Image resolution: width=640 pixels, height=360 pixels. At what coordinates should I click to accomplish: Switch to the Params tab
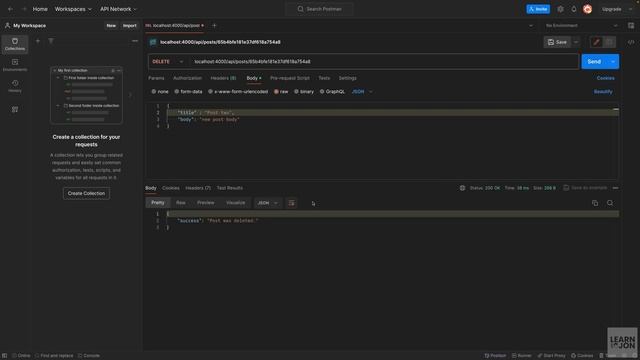point(156,78)
